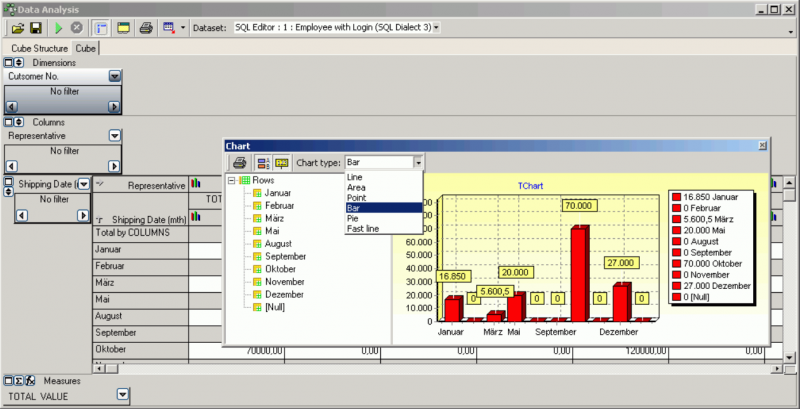Open the Representative column dropdown
Image resolution: width=800 pixels, height=409 pixels.
(x=115, y=136)
